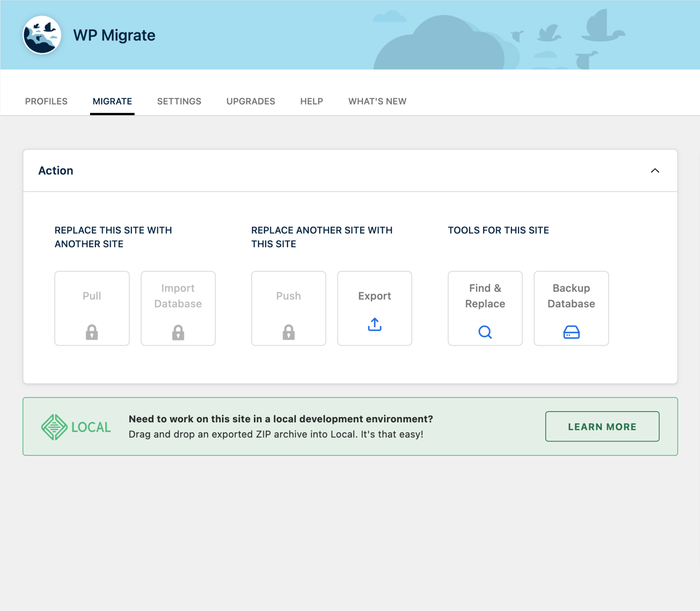This screenshot has width=700, height=611.
Task: Switch to the SETTINGS tab
Action: (178, 101)
